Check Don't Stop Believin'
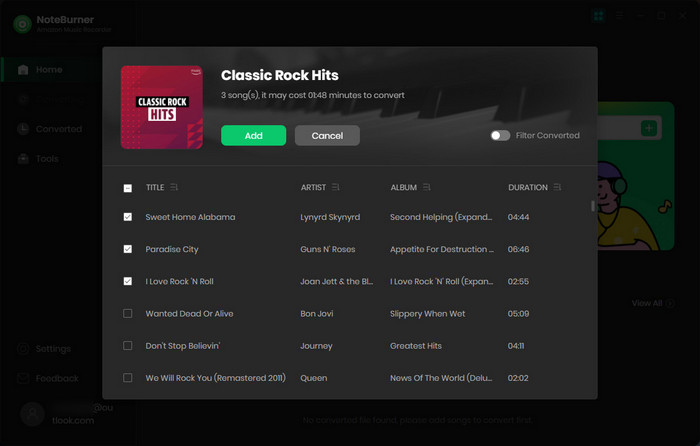700x446 pixels. coord(128,346)
